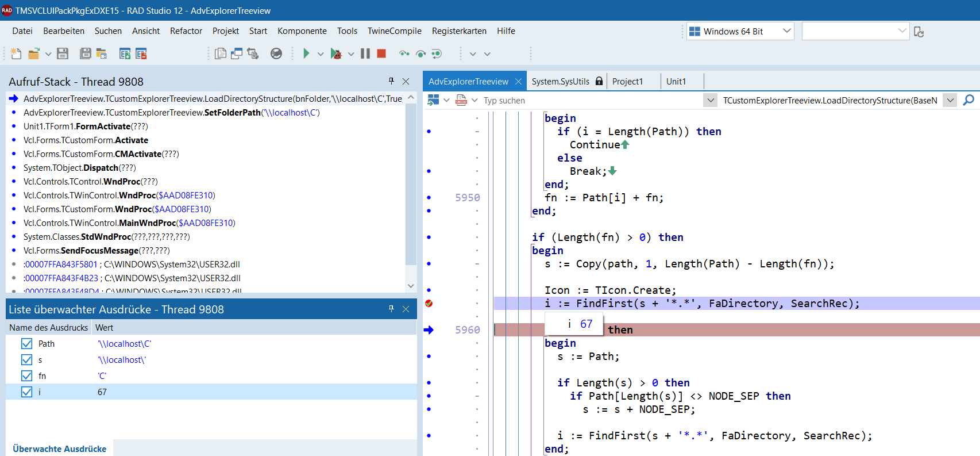This screenshot has height=456, width=980.
Task: Uncheck the Path watch expression
Action: pos(26,344)
